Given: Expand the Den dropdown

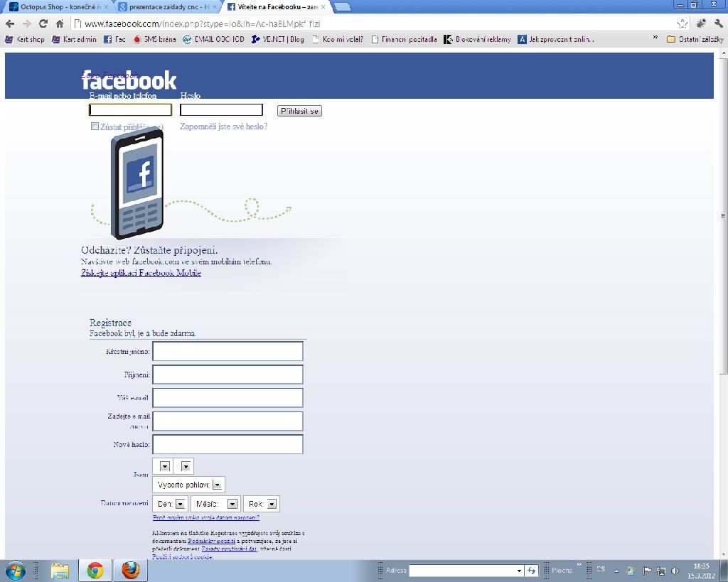Looking at the screenshot, I should [169, 504].
